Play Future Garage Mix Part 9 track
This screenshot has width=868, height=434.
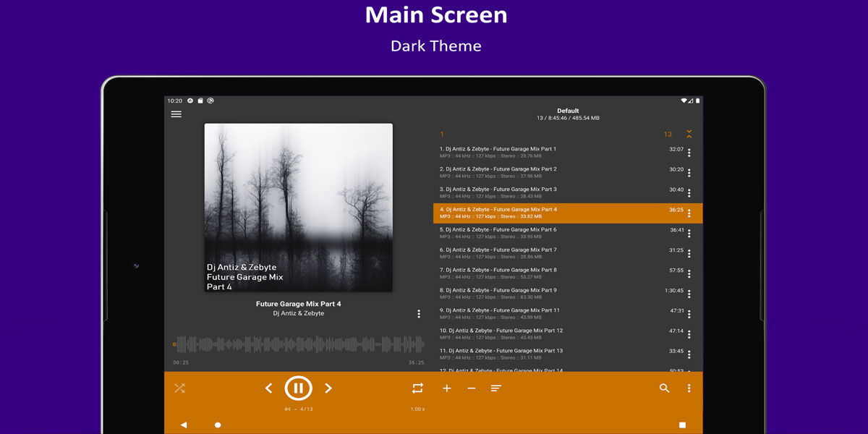click(x=550, y=293)
